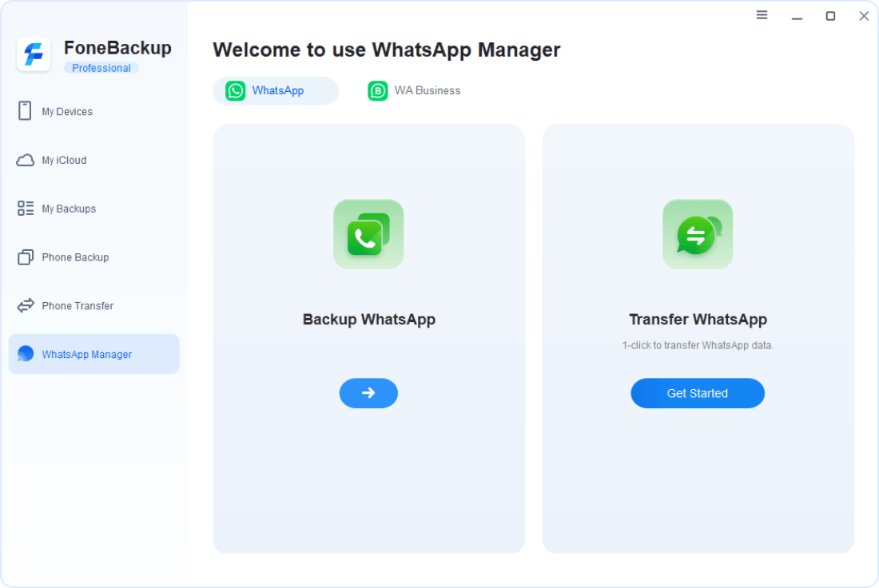Go to My iCloud section

(93, 161)
